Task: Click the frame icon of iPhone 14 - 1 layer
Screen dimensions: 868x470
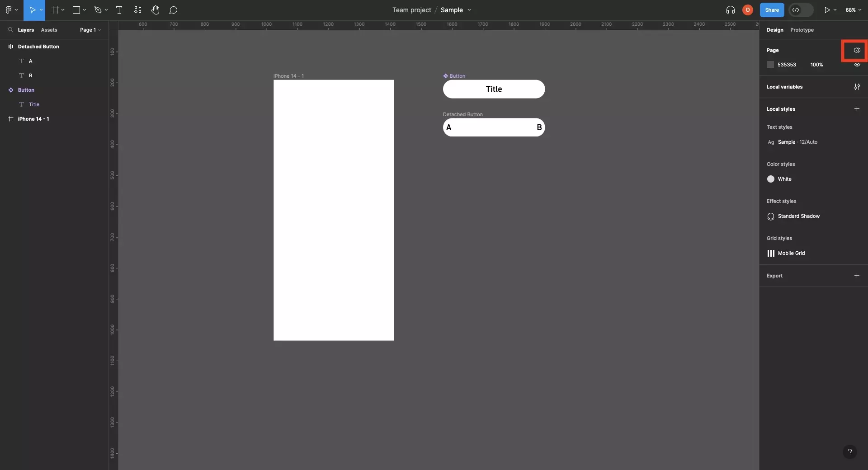Action: 11,119
